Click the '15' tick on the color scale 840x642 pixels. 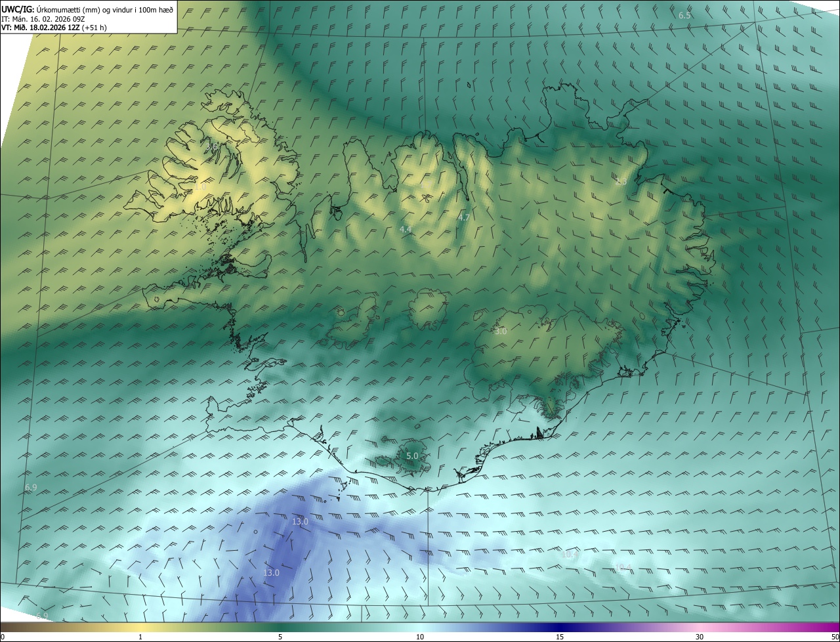pos(560,637)
